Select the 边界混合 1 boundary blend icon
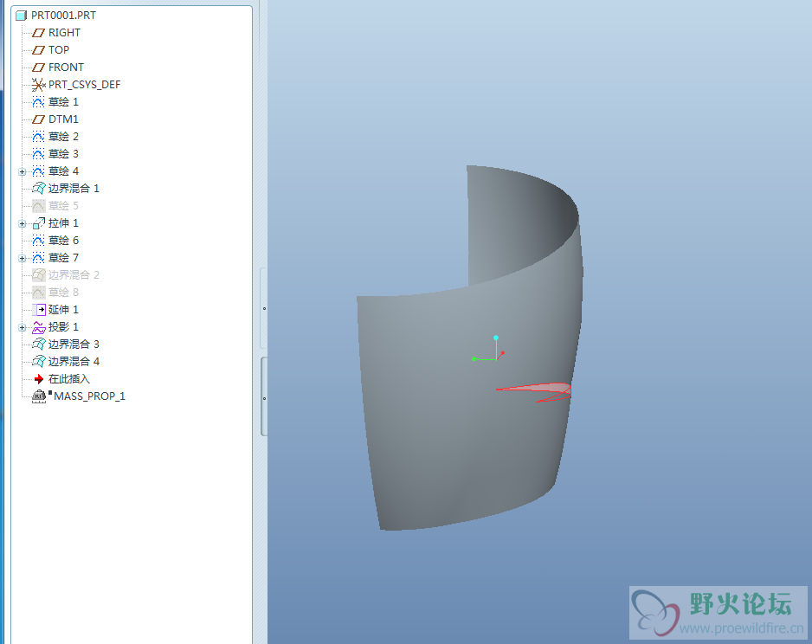Screen dimensions: 812x644 [38, 189]
